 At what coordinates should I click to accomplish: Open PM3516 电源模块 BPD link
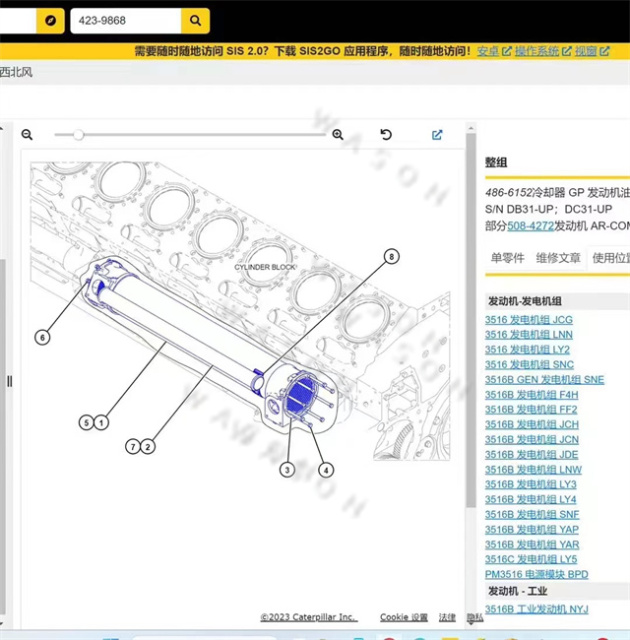pos(536,575)
